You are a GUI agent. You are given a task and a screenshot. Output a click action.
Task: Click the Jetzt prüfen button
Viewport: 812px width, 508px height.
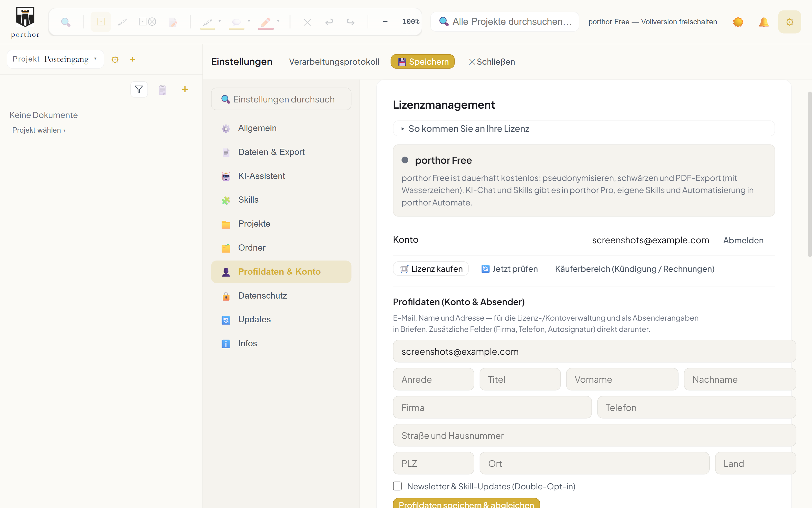click(509, 269)
